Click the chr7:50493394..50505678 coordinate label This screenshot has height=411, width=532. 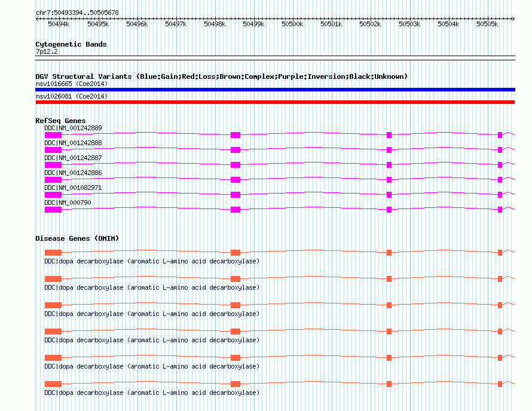[77, 13]
